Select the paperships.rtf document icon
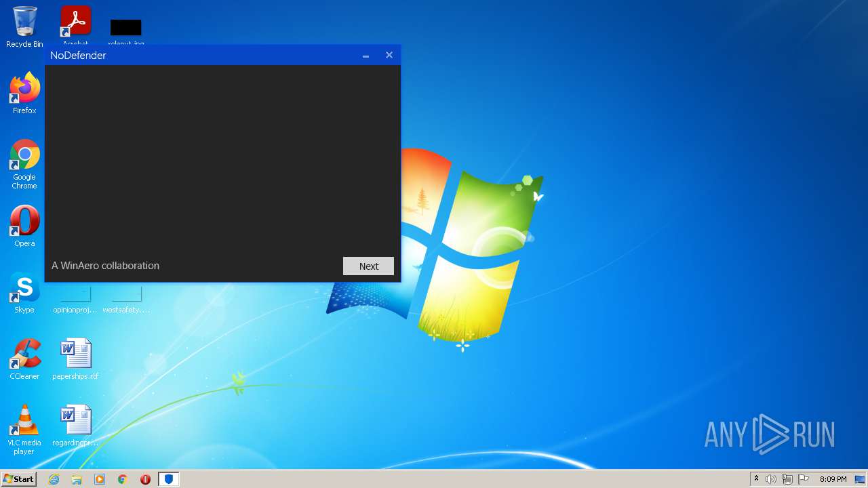The height and width of the screenshot is (488, 868). tap(75, 359)
